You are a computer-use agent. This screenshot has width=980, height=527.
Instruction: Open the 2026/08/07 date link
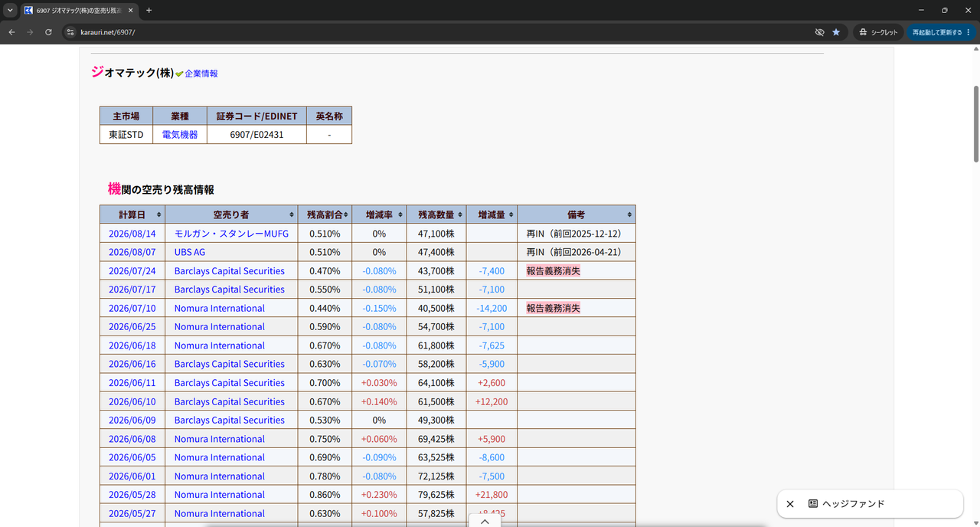(132, 252)
